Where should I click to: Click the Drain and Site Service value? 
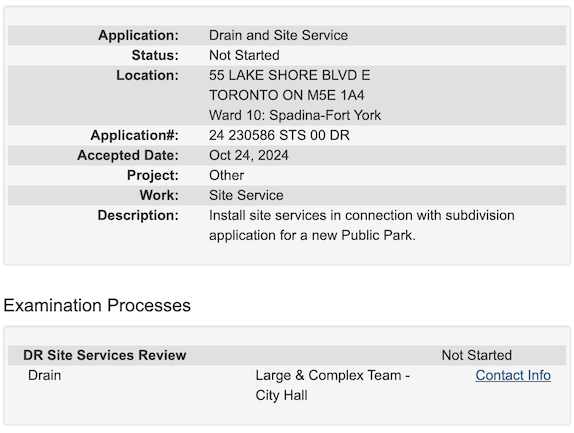[x=278, y=36]
